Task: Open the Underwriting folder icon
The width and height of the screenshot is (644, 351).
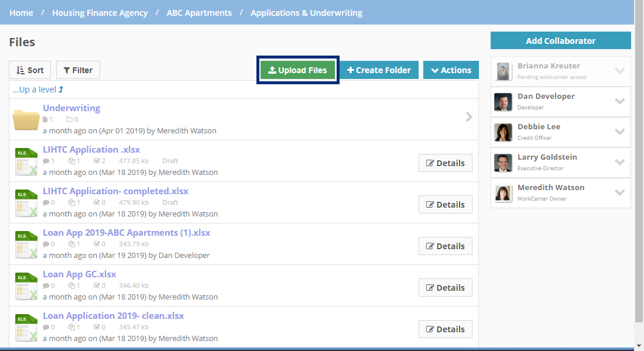Action: (x=26, y=119)
